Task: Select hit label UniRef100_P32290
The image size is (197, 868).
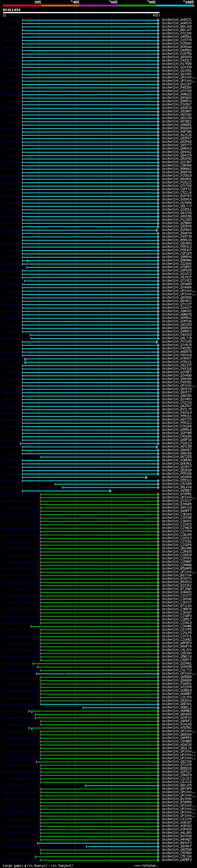Action: [177, 33]
